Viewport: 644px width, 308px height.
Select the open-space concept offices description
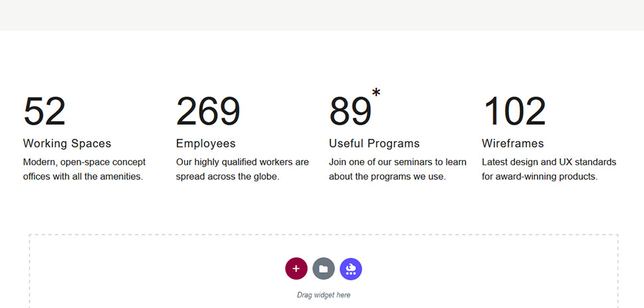(84, 169)
